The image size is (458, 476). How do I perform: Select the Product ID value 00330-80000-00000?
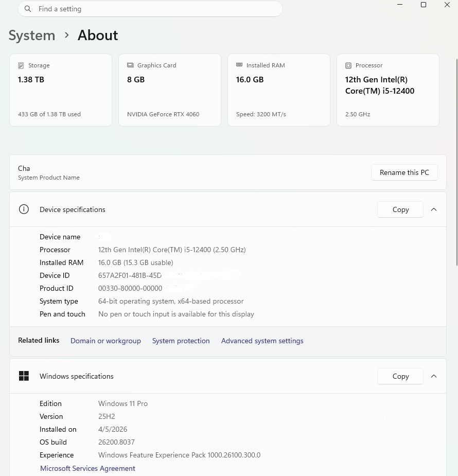click(130, 288)
